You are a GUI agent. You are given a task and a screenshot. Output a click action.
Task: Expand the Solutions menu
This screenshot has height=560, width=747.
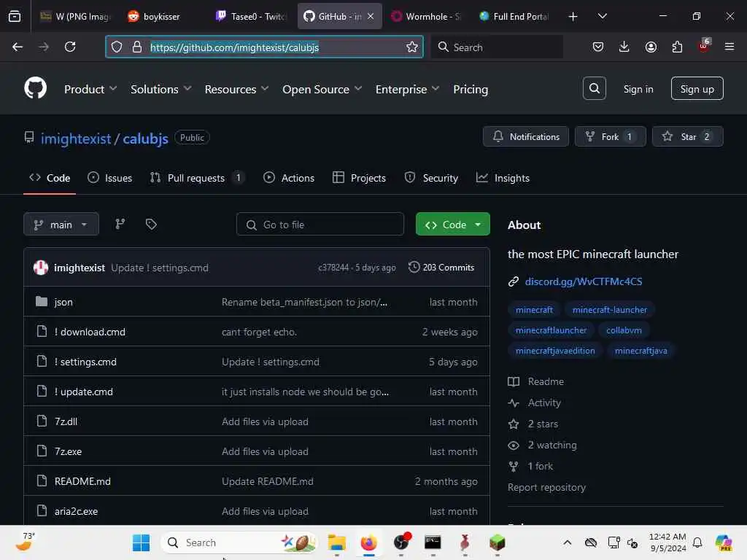pyautogui.click(x=161, y=89)
